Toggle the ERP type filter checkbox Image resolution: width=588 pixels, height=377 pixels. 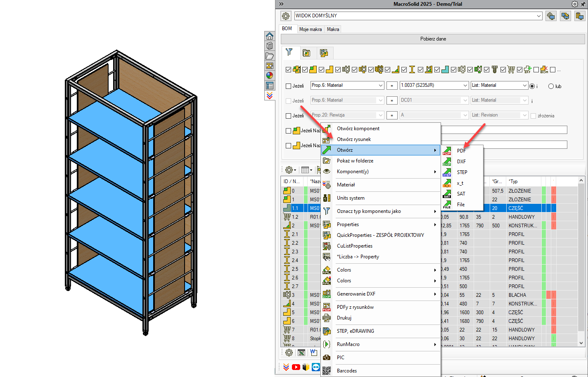519,69
